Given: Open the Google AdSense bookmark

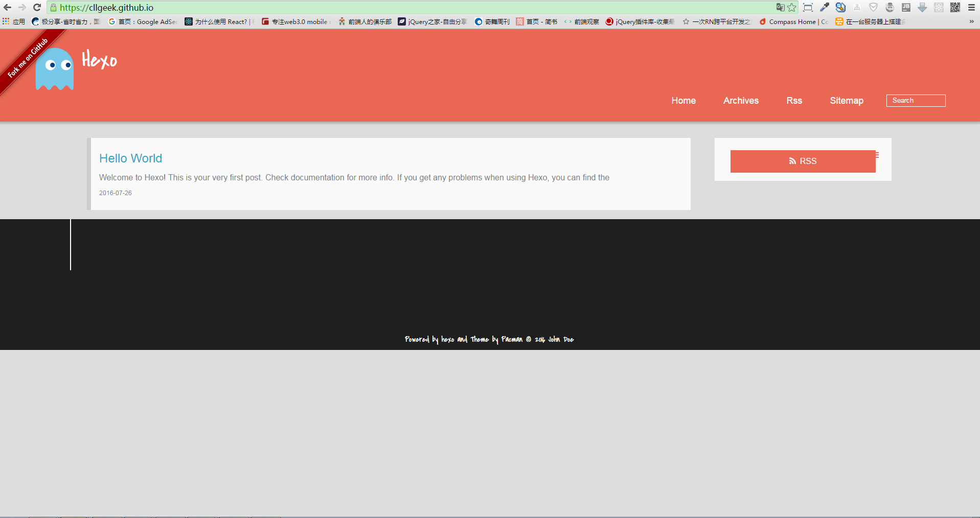Looking at the screenshot, I should [x=143, y=21].
